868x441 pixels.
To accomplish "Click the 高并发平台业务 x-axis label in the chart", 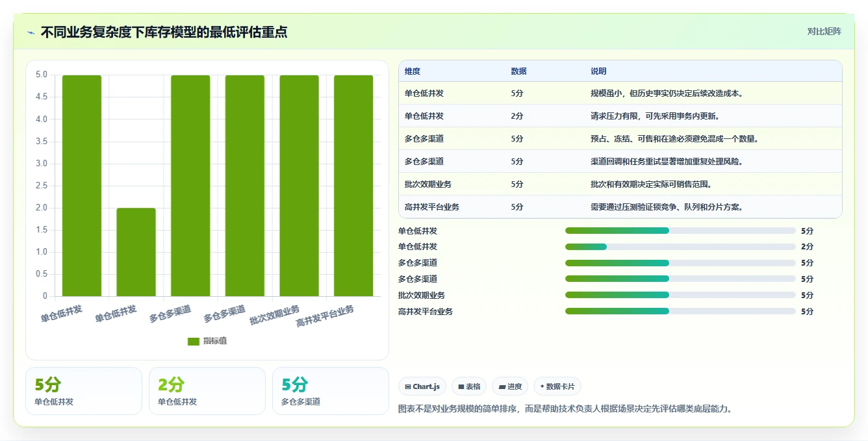I will pyautogui.click(x=325, y=316).
